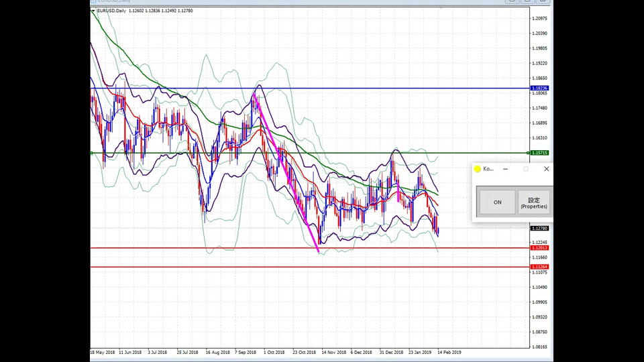Click the date label 7 Sep 2018
644x362 pixels.
[246, 352]
